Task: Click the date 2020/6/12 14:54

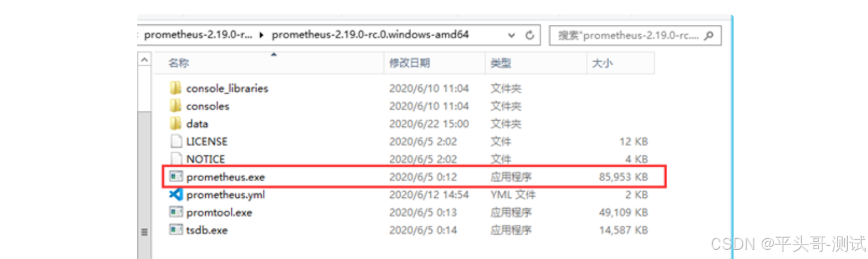Action: pos(429,194)
